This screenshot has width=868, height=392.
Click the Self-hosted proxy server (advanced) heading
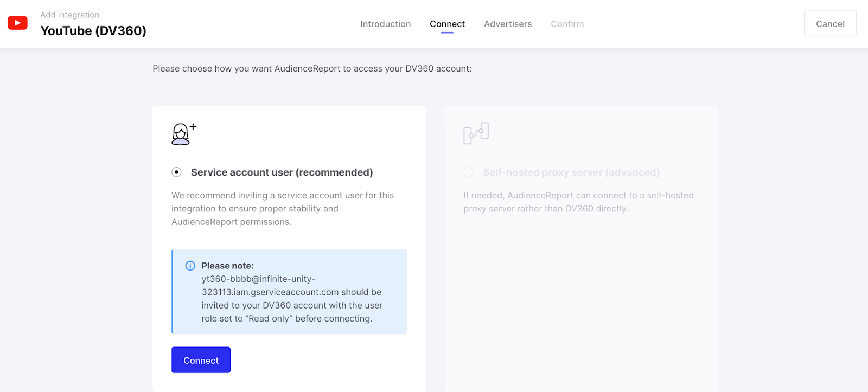point(571,172)
